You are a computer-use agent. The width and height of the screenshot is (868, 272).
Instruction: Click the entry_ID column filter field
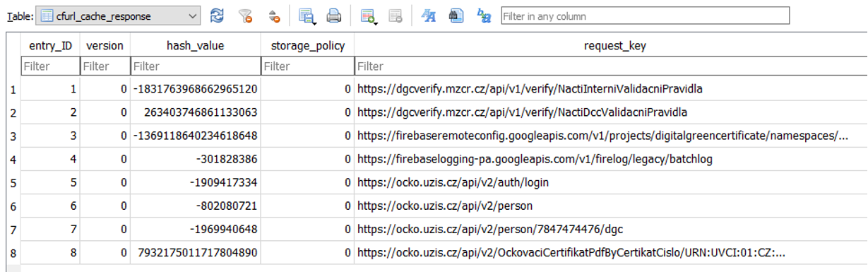(50, 66)
